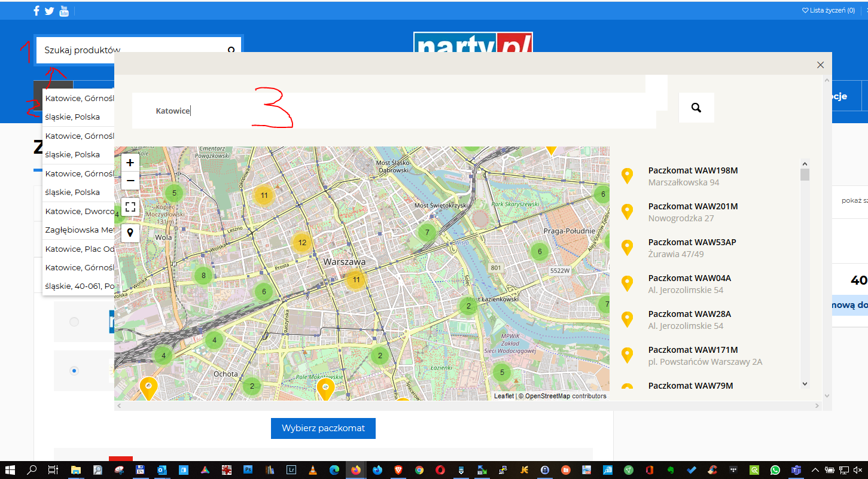Screen dimensions: 868x479
Task: Click pin icon beside Paczkomat WAW171M
Action: 627,356
